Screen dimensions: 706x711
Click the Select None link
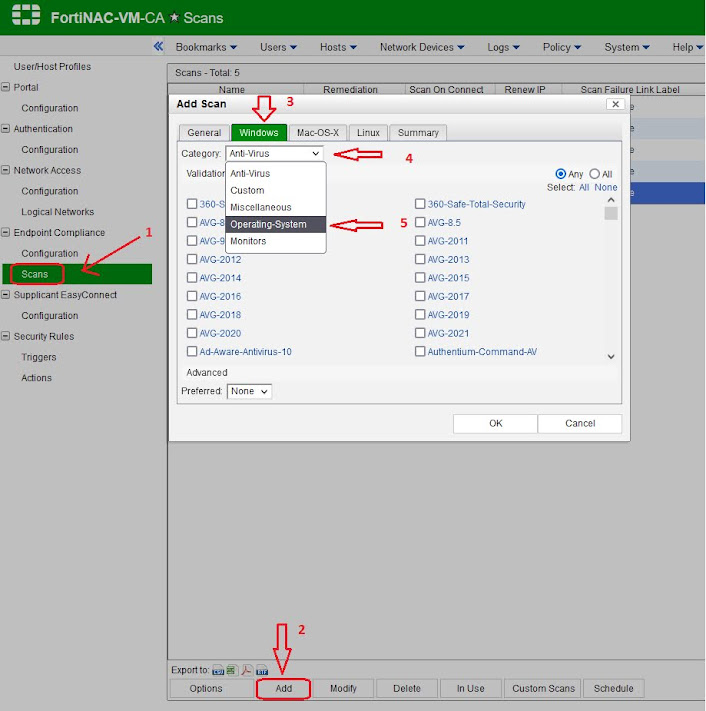(x=606, y=187)
